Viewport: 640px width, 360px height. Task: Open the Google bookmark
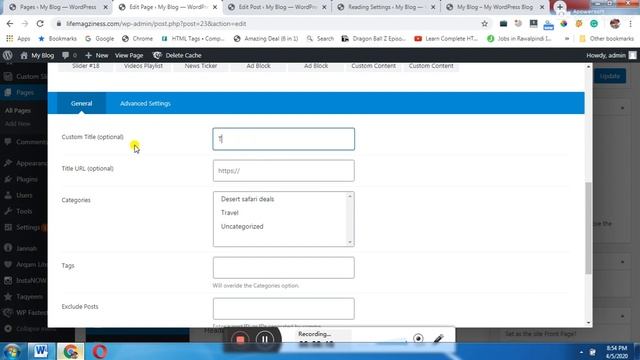pyautogui.click(x=100, y=39)
